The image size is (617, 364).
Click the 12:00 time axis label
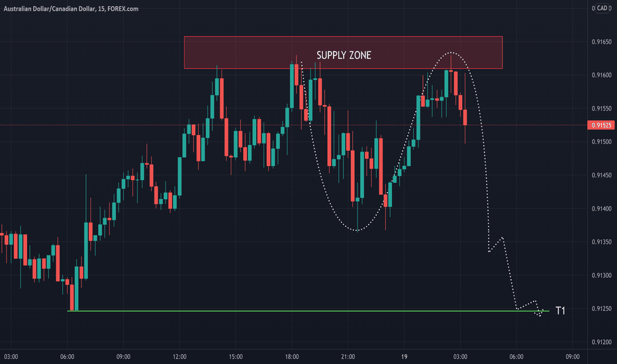179,357
